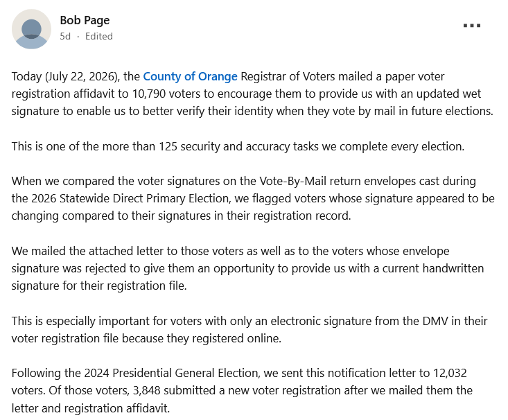
Task: Click the number 12,032 in the text
Action: click(450, 373)
